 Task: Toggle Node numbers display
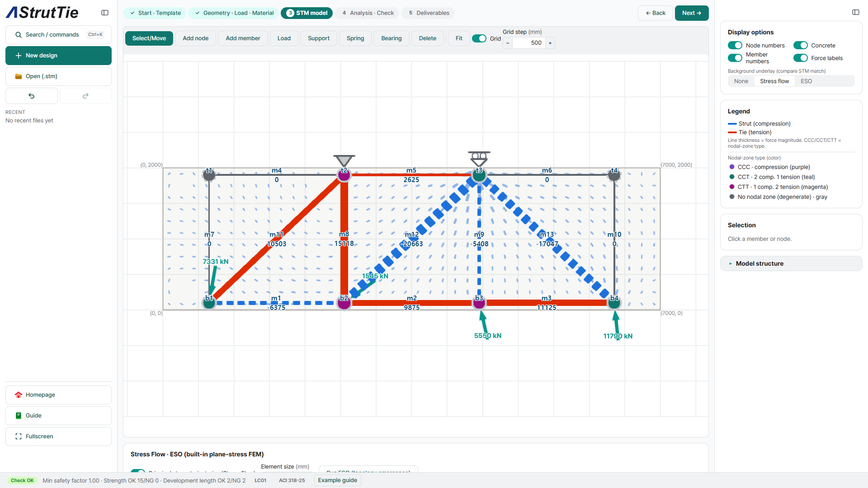click(x=735, y=45)
